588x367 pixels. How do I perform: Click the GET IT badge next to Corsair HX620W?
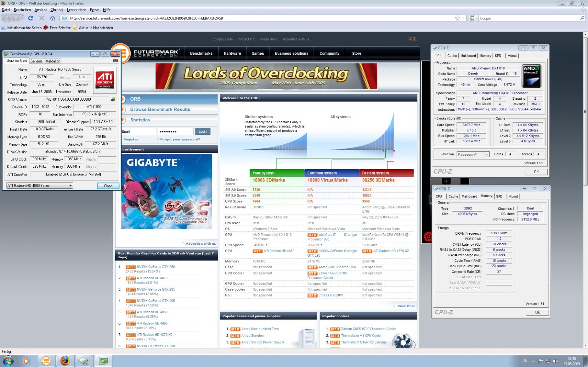(x=312, y=295)
